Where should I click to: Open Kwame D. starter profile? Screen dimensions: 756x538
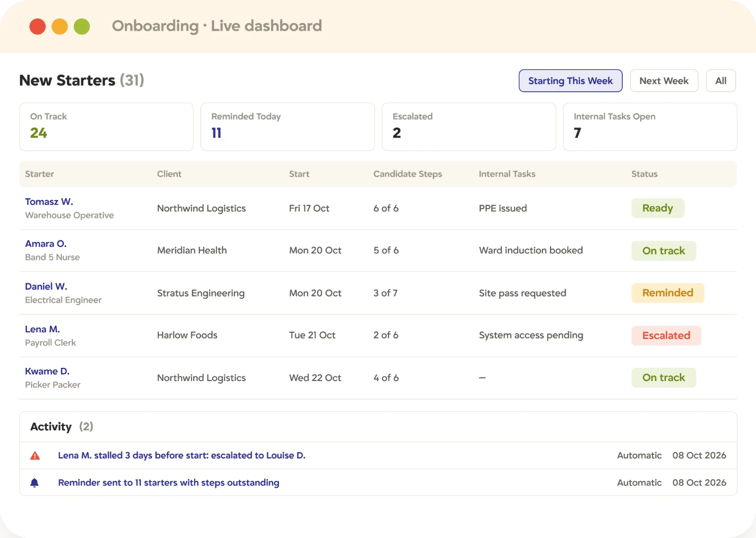(47, 372)
